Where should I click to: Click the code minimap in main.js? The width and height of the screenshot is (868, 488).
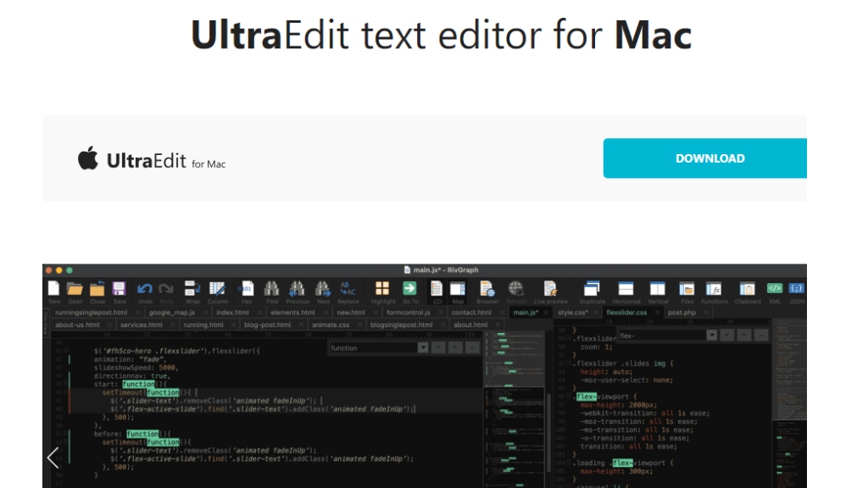515,409
